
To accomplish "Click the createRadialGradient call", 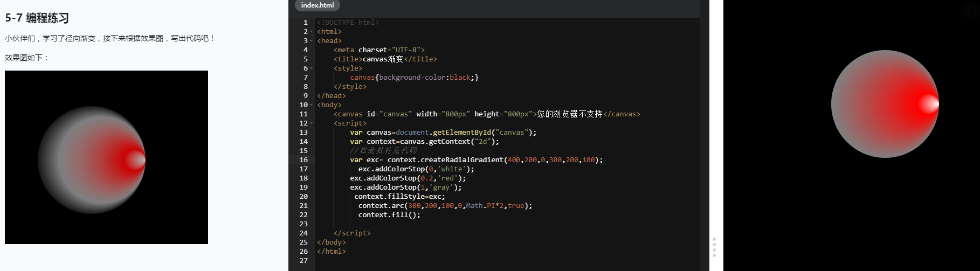I will (x=477, y=160).
